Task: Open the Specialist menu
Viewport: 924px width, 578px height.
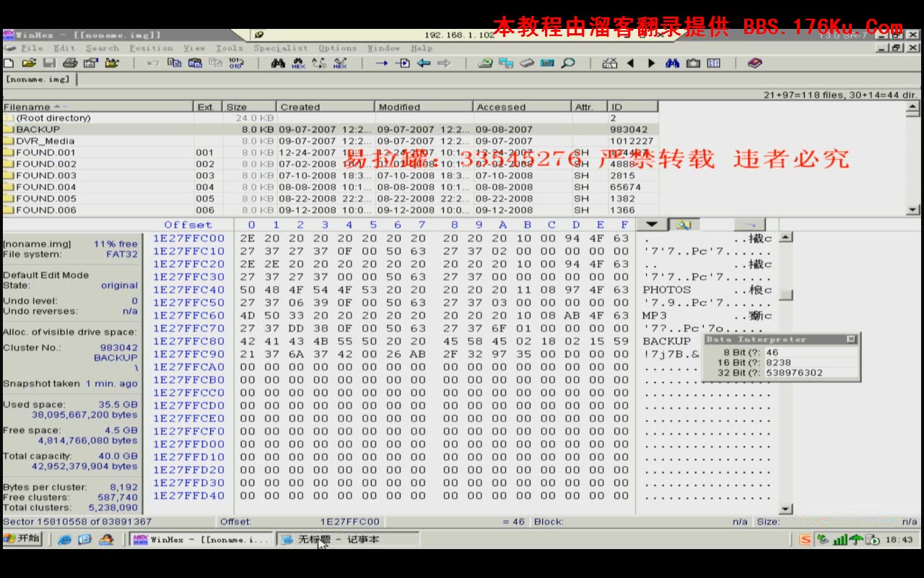Action: click(281, 48)
